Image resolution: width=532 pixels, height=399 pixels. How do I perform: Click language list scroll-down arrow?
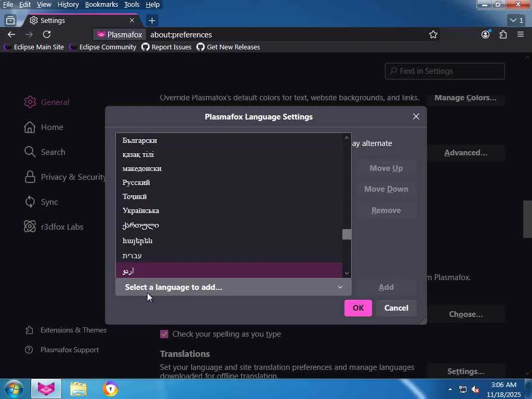[347, 273]
